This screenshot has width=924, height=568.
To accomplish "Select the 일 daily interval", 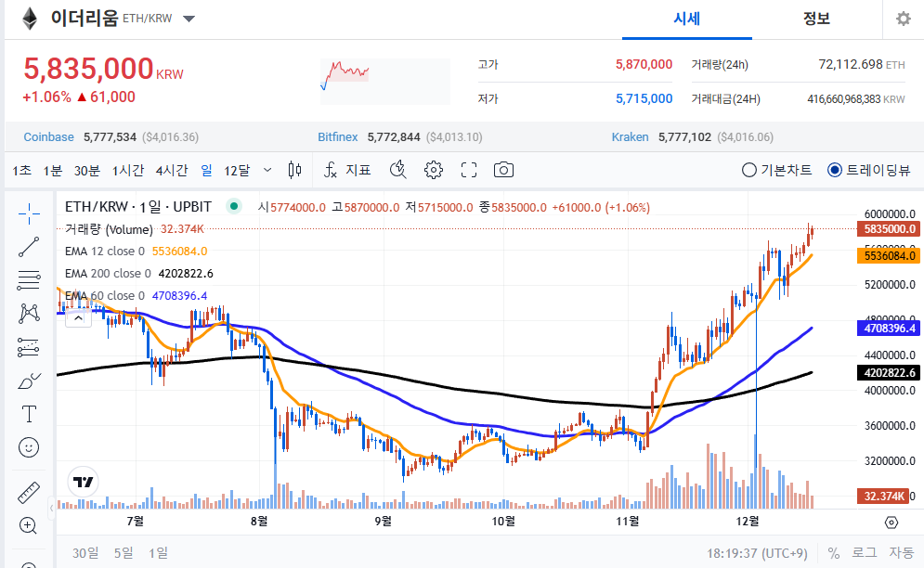I will [206, 170].
